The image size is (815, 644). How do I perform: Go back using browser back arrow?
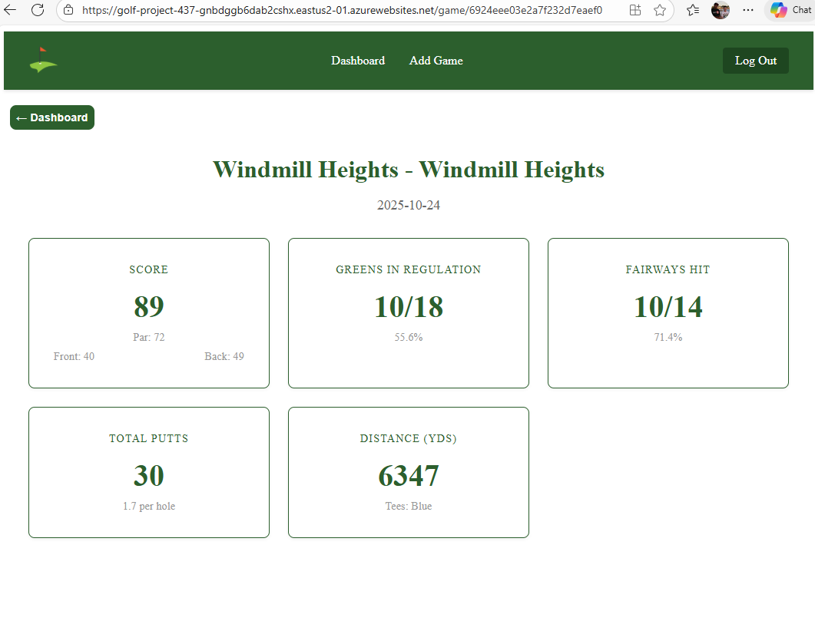(11, 10)
